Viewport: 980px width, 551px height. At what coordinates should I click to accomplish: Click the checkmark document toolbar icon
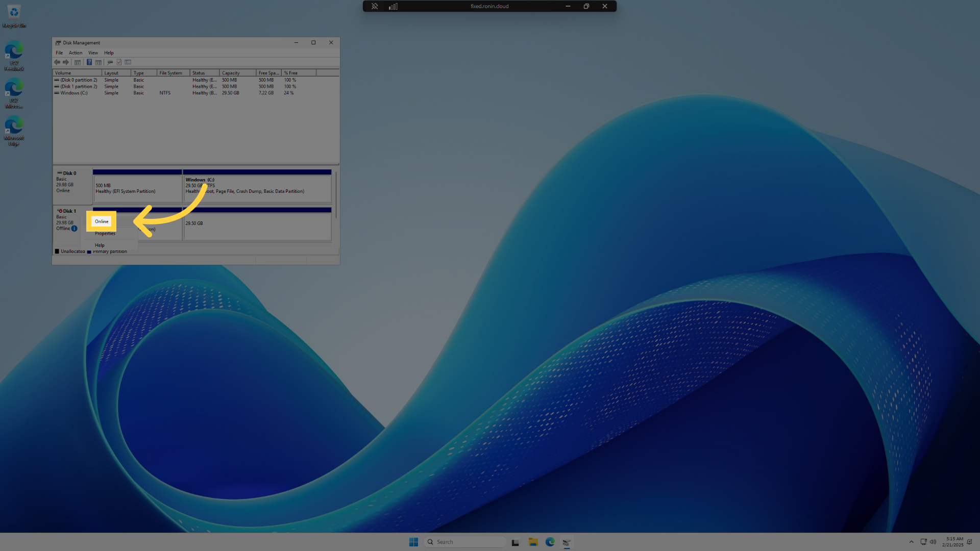tap(119, 62)
